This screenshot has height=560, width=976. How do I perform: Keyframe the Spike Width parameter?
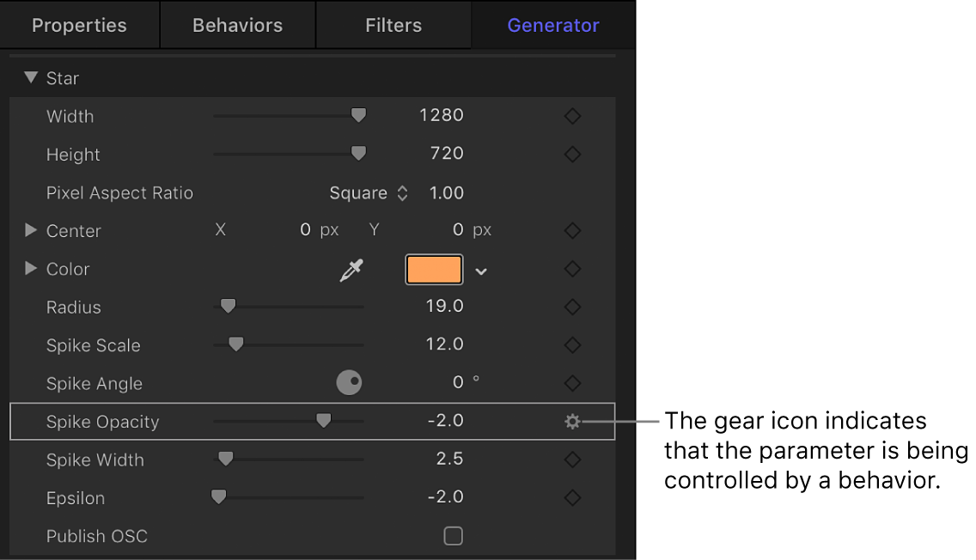pyautogui.click(x=572, y=459)
